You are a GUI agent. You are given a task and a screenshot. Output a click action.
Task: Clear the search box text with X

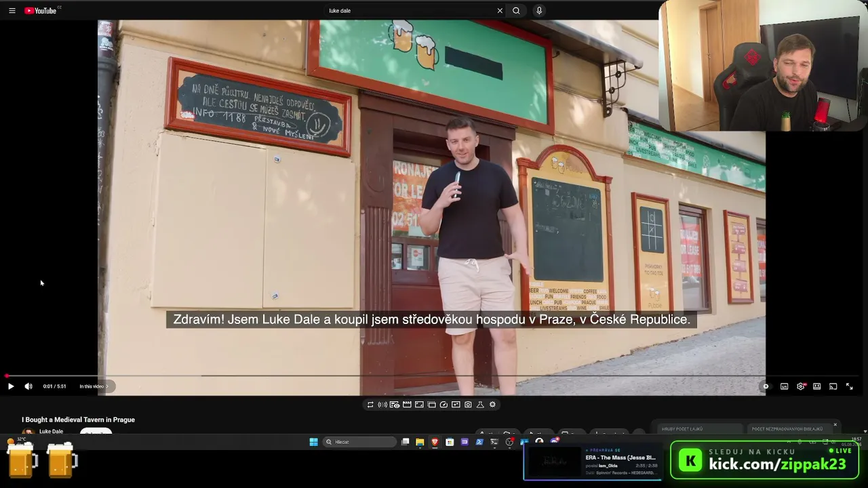(500, 11)
